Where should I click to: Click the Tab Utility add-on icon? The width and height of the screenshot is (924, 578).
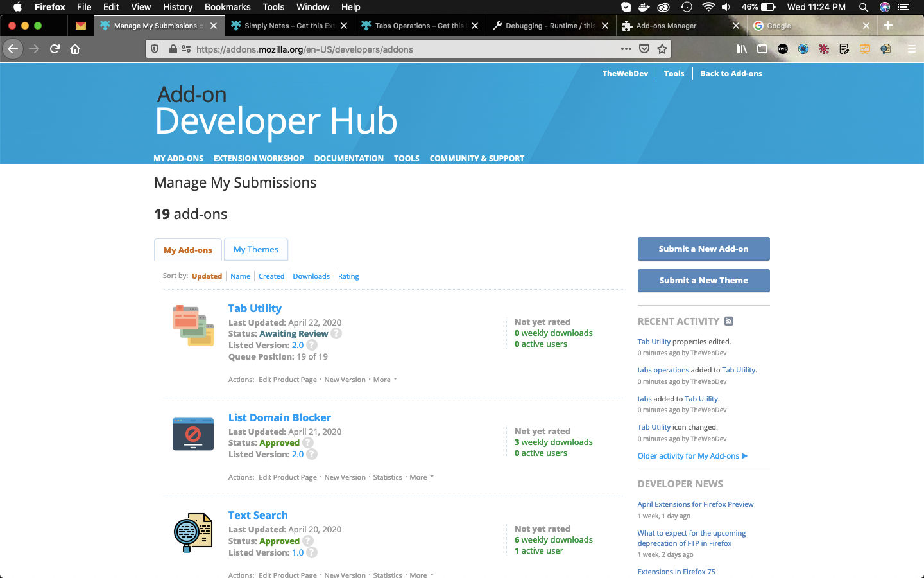tap(193, 326)
